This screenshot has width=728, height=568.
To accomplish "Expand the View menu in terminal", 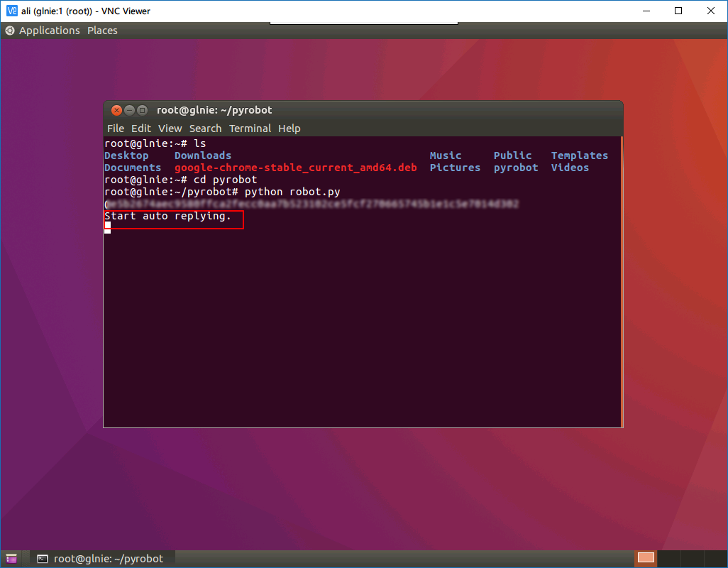I will coord(170,129).
